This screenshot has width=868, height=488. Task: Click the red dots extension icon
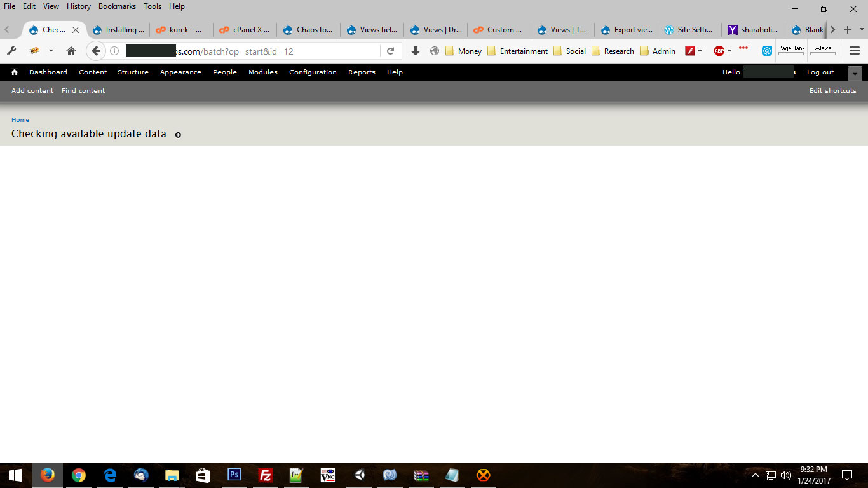coord(743,48)
